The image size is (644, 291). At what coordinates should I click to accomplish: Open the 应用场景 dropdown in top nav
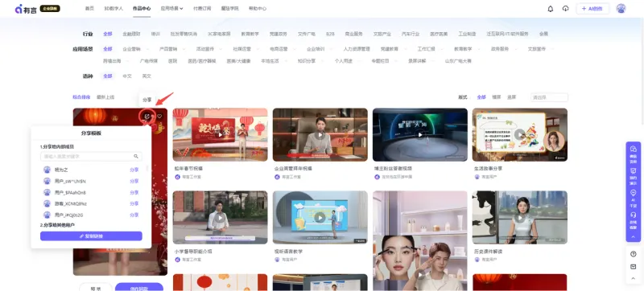[x=171, y=9]
